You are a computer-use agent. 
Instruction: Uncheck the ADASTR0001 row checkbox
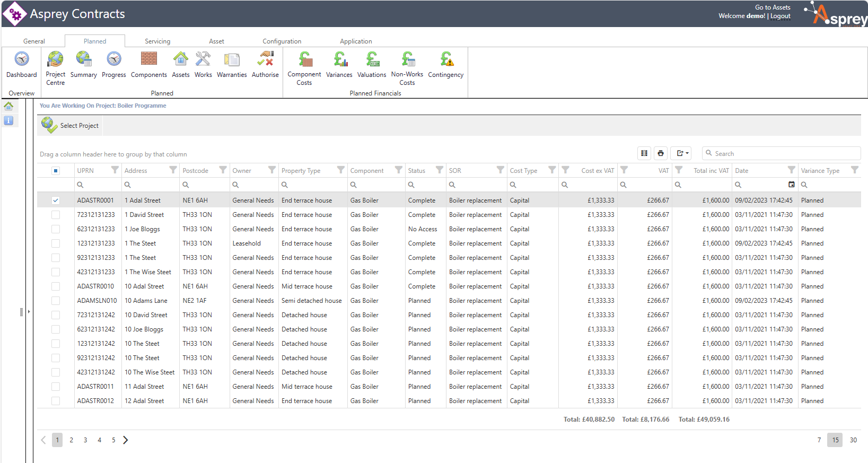[x=56, y=200]
